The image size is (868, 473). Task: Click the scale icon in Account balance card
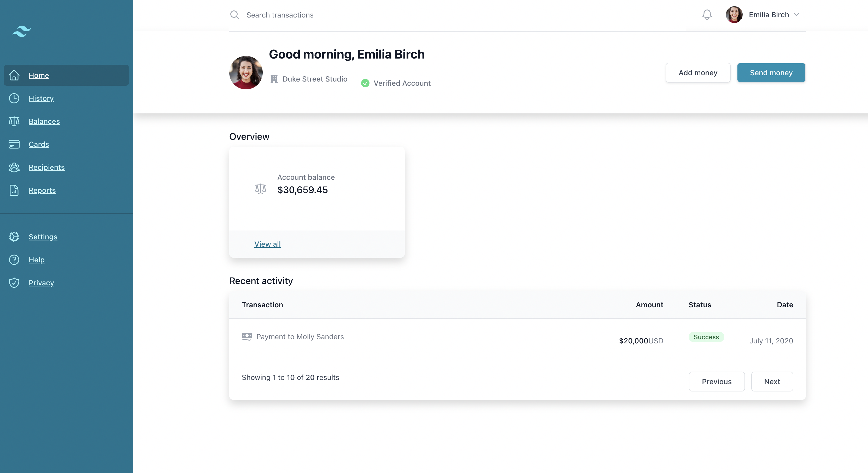[260, 188]
